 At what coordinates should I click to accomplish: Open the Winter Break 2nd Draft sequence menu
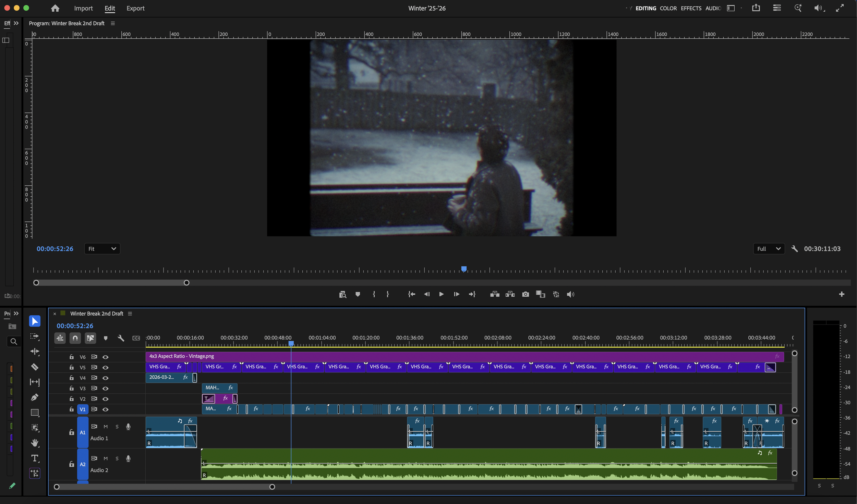click(x=130, y=314)
